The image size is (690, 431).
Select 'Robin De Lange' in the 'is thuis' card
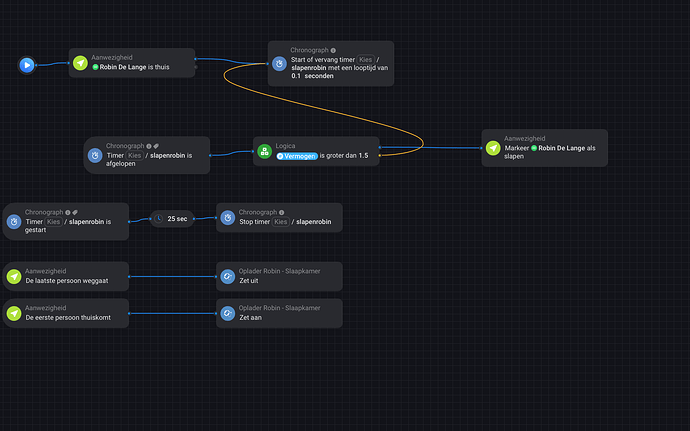click(x=119, y=67)
